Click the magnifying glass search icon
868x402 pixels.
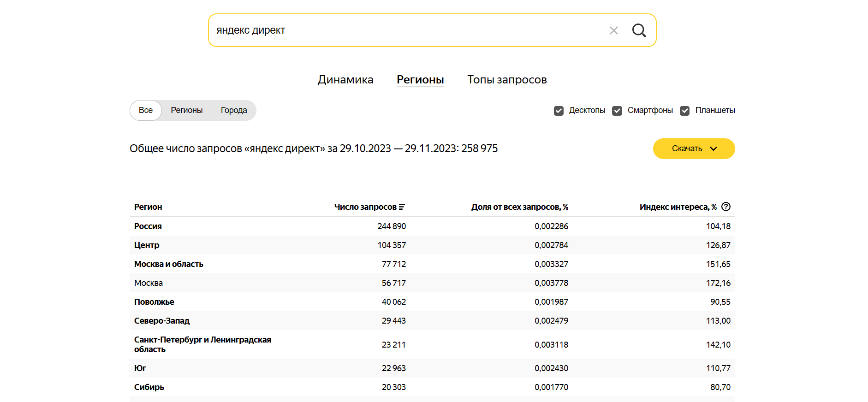pyautogui.click(x=639, y=30)
